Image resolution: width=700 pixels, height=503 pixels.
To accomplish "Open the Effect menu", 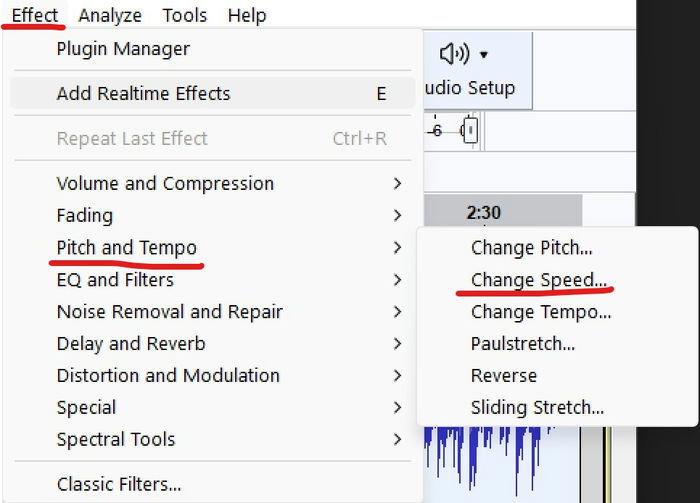I will tap(35, 15).
